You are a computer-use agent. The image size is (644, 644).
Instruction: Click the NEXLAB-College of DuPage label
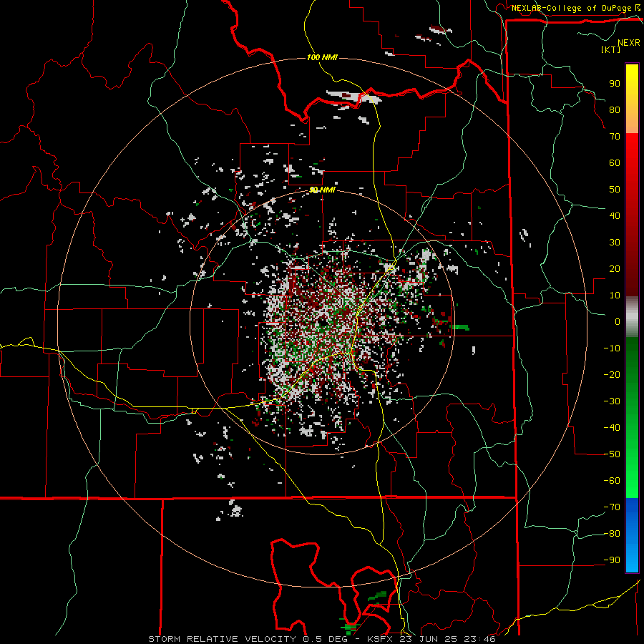(x=572, y=8)
